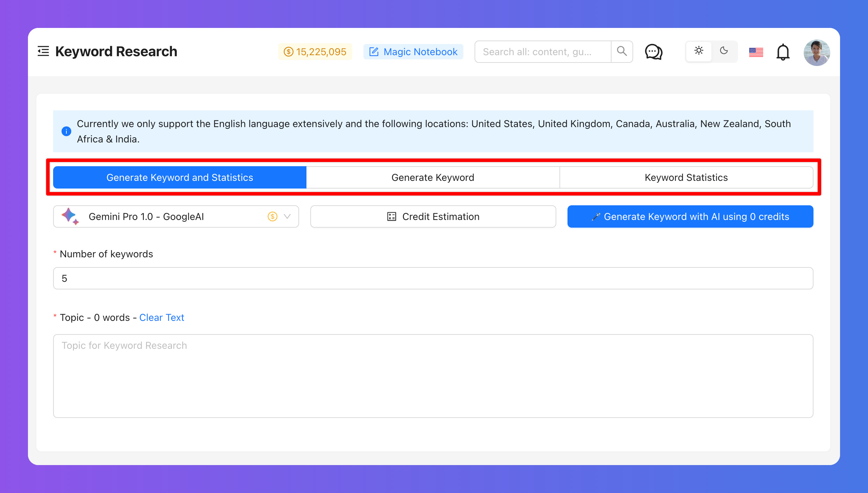Open the user profile avatar
The height and width of the screenshot is (493, 868).
817,52
